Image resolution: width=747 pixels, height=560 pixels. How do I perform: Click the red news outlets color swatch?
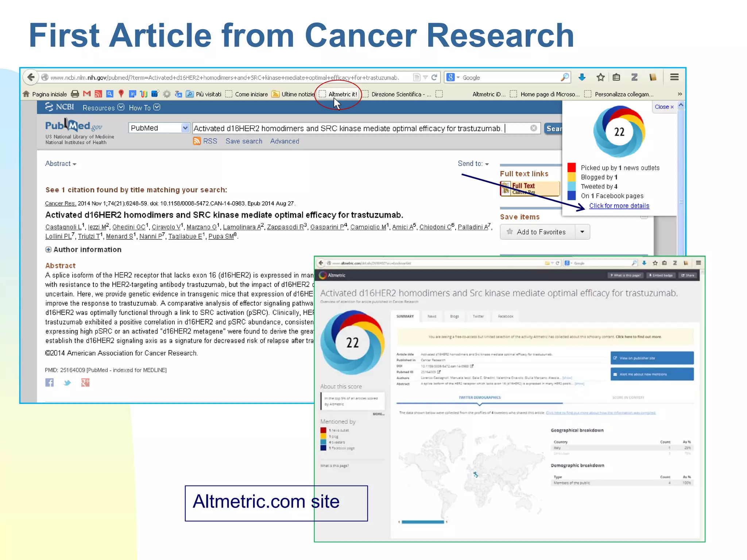(x=572, y=168)
